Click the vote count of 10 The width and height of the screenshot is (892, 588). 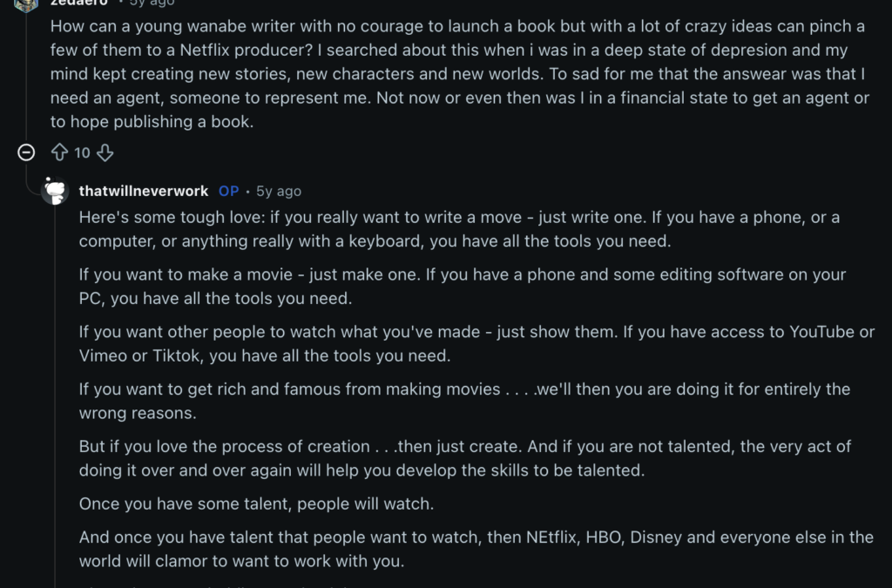click(x=82, y=153)
